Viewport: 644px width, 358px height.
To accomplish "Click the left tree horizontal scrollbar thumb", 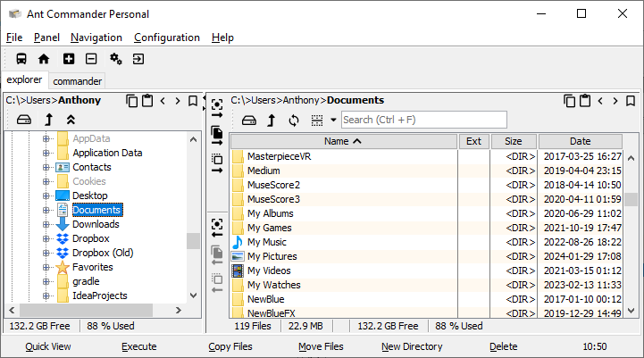I will coord(86,311).
